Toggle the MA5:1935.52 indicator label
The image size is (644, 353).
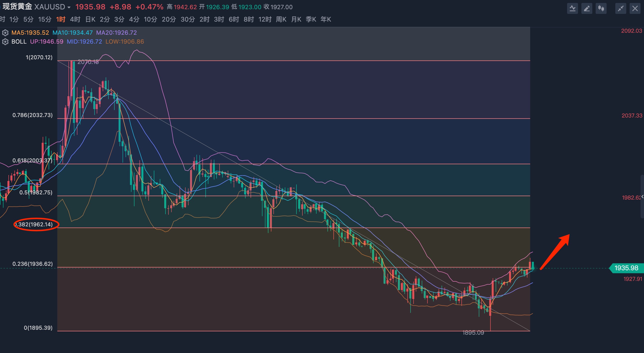click(x=30, y=32)
